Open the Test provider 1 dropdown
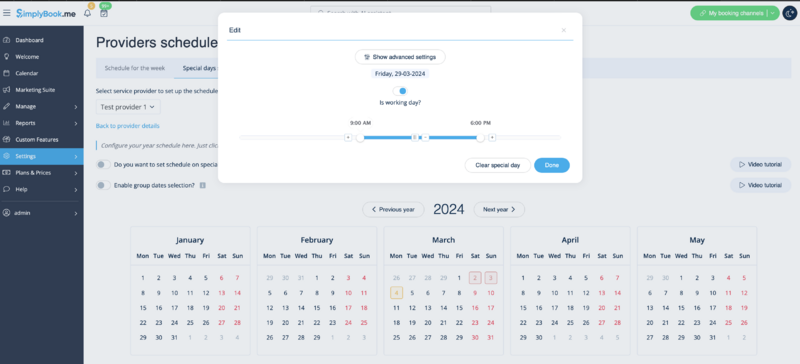800x364 pixels. point(128,107)
